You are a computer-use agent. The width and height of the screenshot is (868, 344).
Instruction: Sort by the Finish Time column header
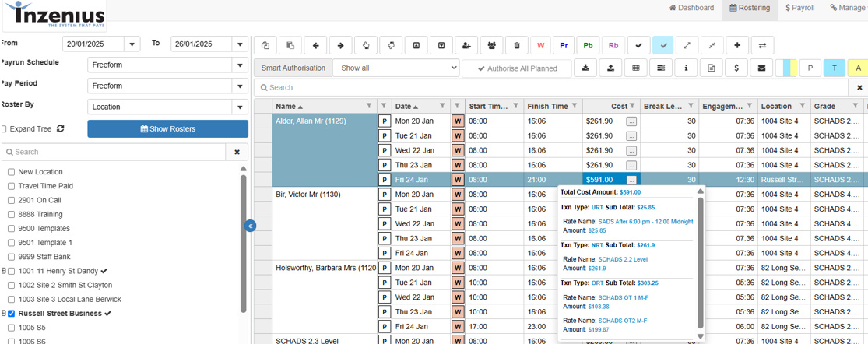[x=547, y=106]
